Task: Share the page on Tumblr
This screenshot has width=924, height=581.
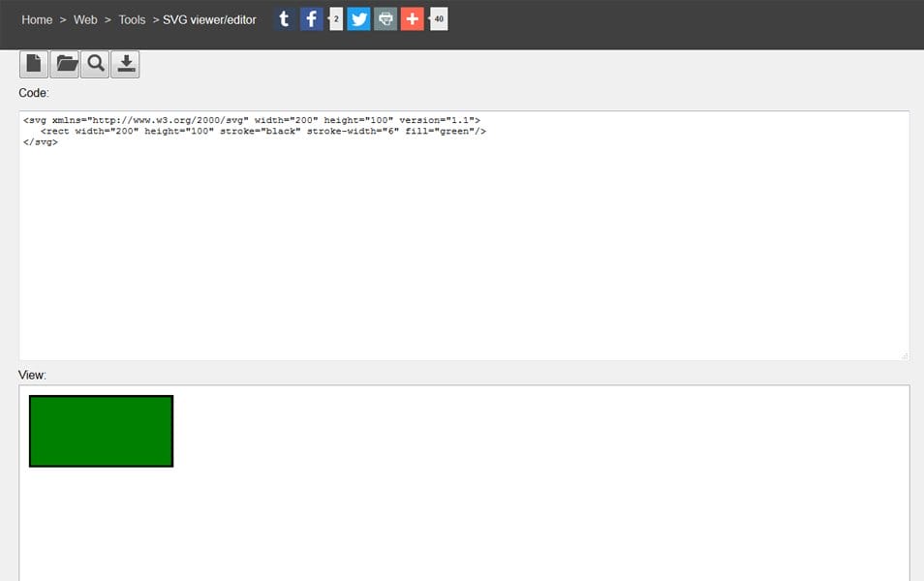Action: coord(284,18)
